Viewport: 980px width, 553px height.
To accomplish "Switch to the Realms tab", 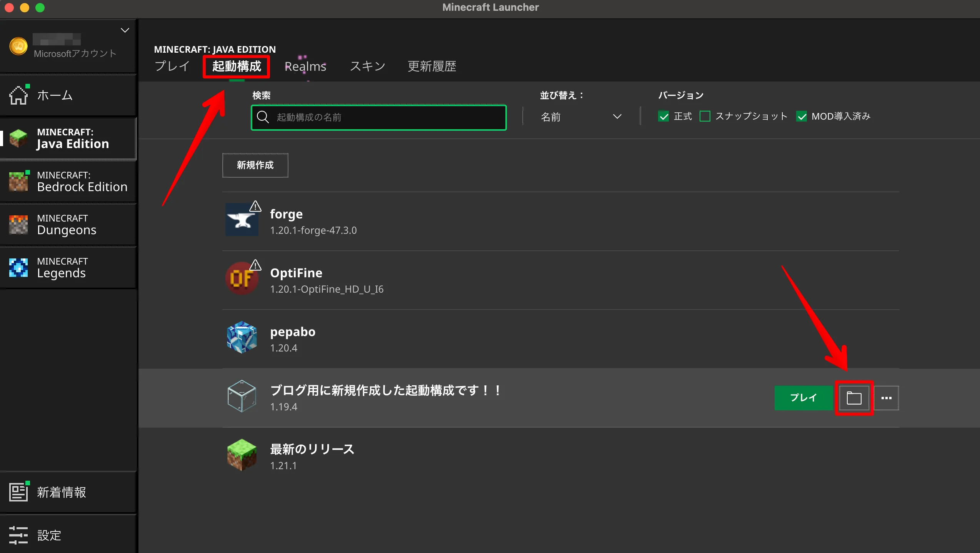I will [x=305, y=67].
